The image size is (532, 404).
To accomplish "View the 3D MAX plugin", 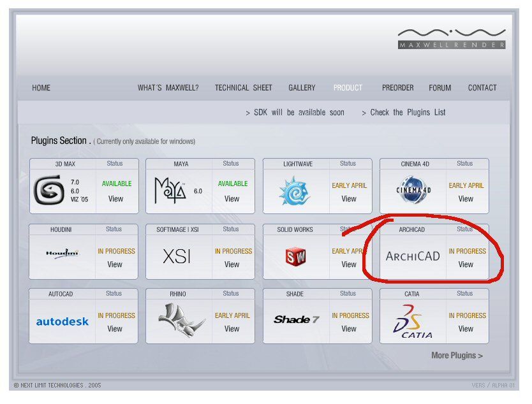I will [115, 199].
